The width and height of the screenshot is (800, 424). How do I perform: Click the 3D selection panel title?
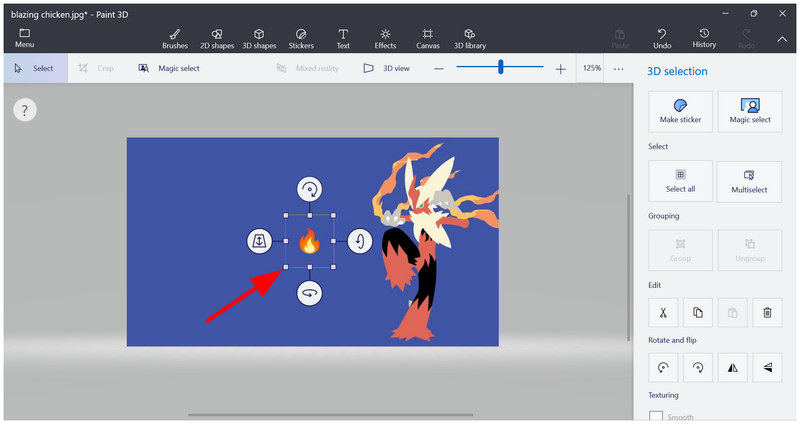677,71
